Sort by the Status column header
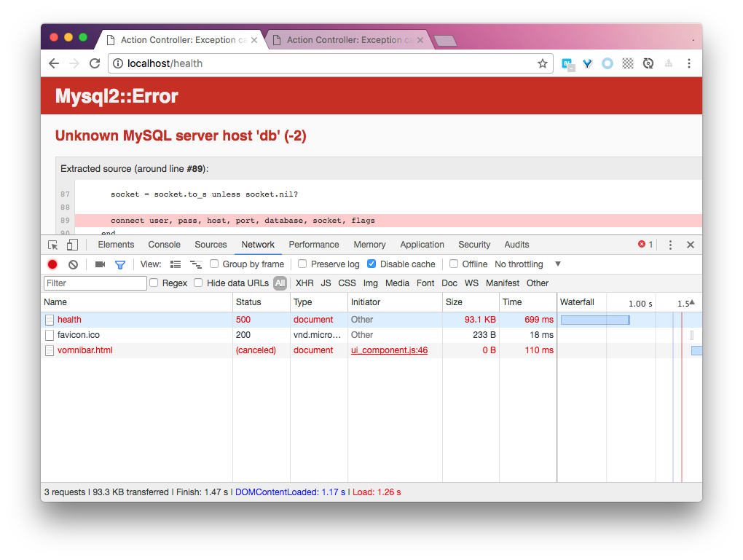Image resolution: width=743 pixels, height=560 pixels. 261,302
